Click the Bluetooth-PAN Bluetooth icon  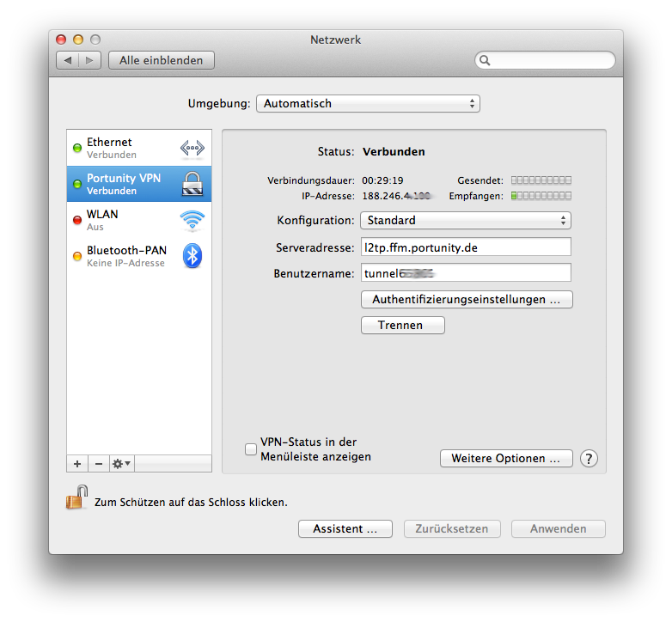coord(192,256)
